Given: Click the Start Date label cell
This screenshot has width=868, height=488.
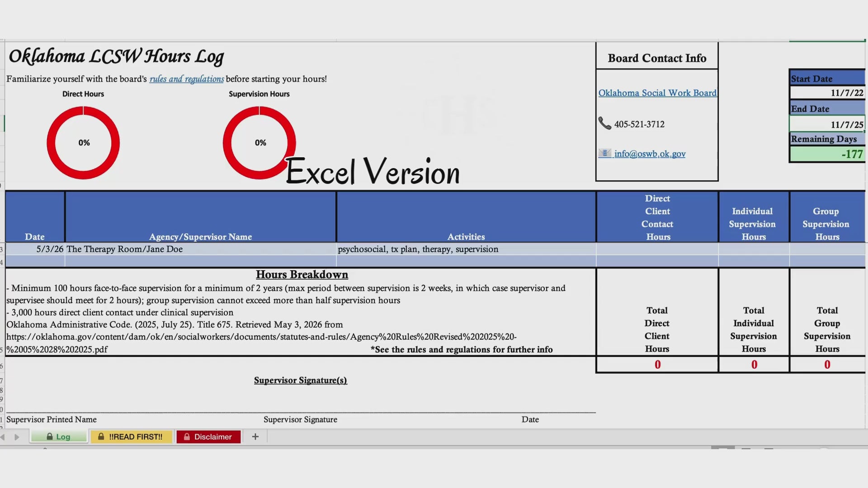Looking at the screenshot, I should pos(827,78).
